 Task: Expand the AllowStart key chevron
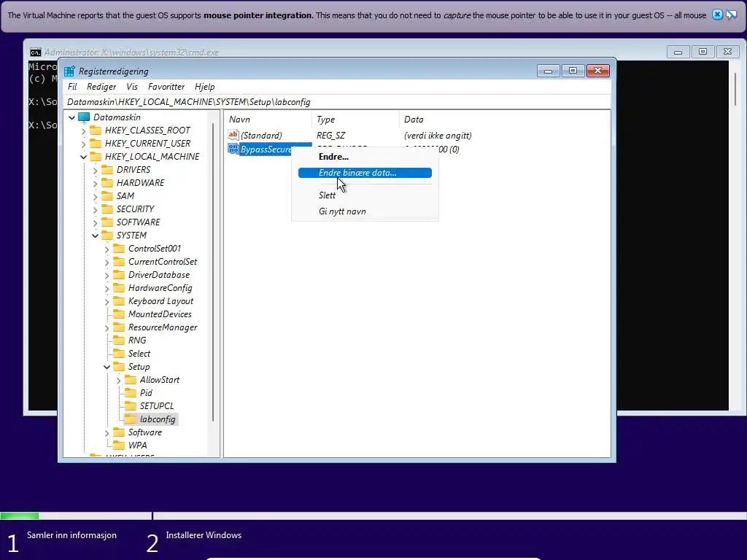pyautogui.click(x=119, y=380)
